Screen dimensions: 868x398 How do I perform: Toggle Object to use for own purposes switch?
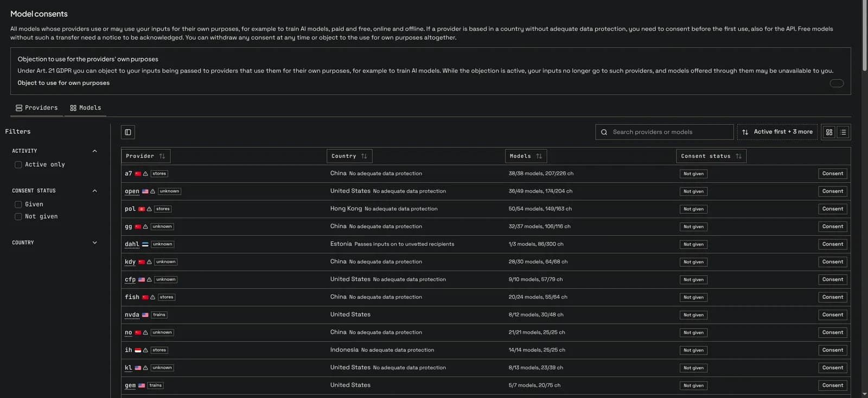pos(837,83)
